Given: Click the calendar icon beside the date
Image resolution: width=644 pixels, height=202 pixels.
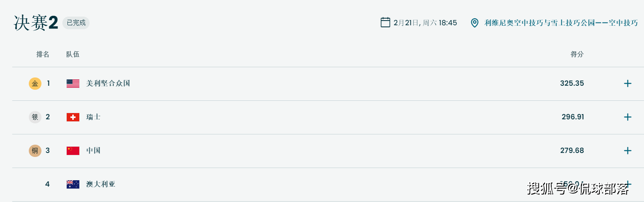Looking at the screenshot, I should (x=385, y=23).
